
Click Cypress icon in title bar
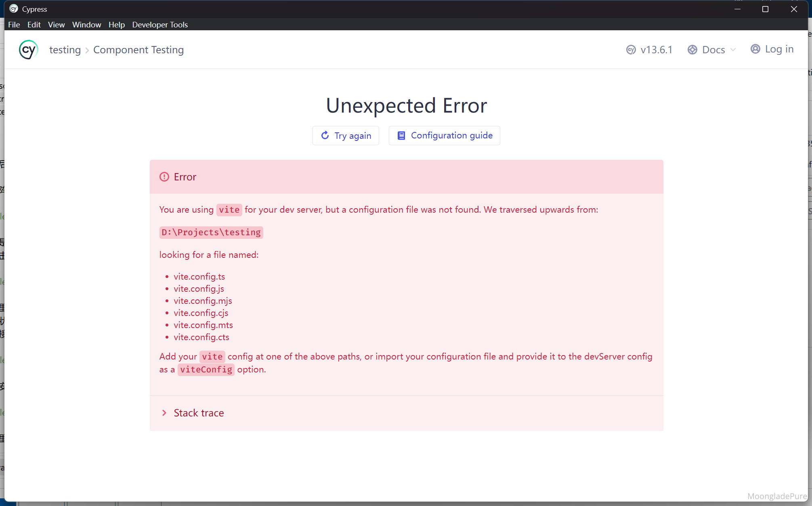[x=14, y=9]
